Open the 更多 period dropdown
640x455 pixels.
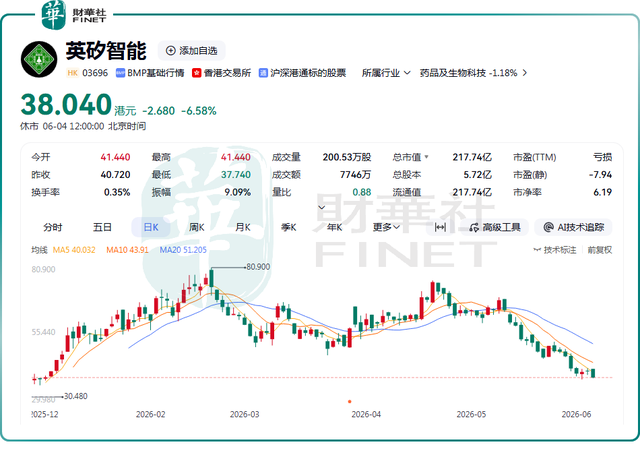[386, 227]
